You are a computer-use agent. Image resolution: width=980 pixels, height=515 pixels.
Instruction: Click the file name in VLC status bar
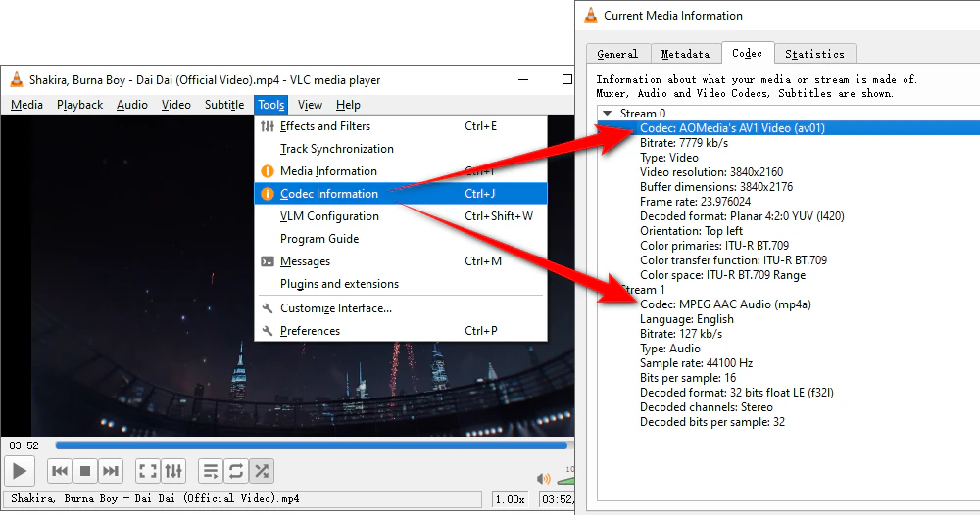155,498
